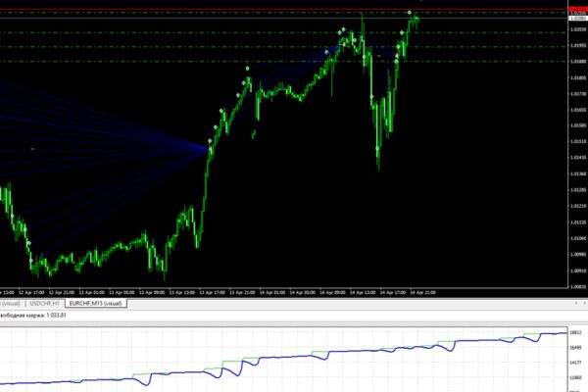Click the 14 Apr 17:00 time label

click(x=393, y=292)
